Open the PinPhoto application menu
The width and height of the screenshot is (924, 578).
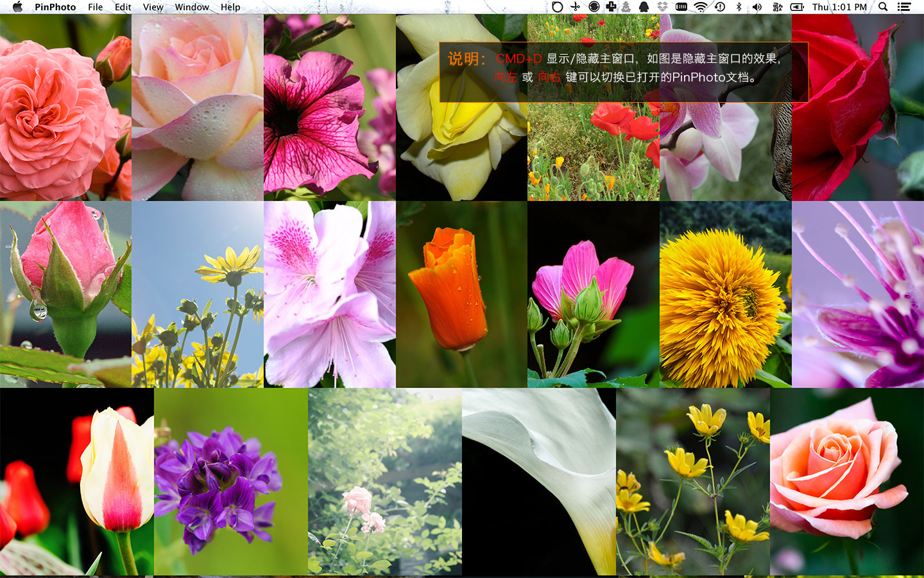pos(55,7)
